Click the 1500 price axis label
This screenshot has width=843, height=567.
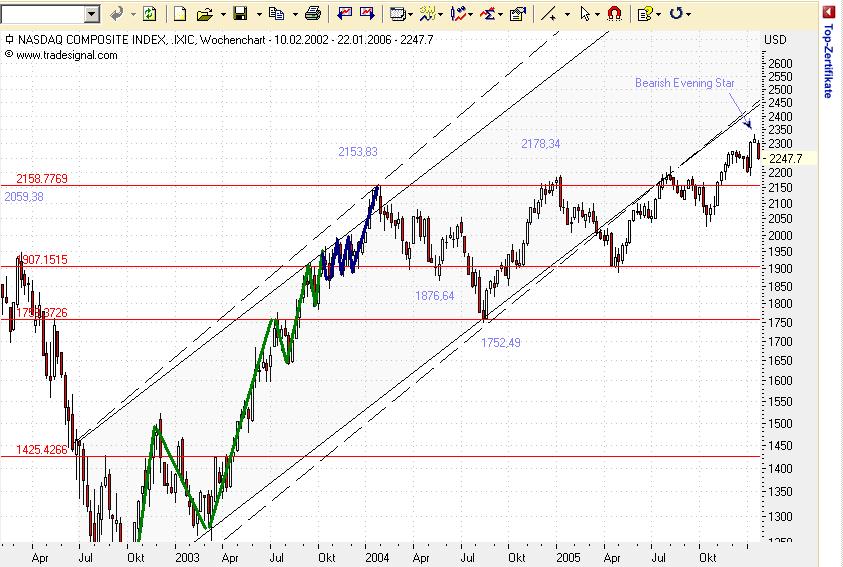[x=780, y=424]
